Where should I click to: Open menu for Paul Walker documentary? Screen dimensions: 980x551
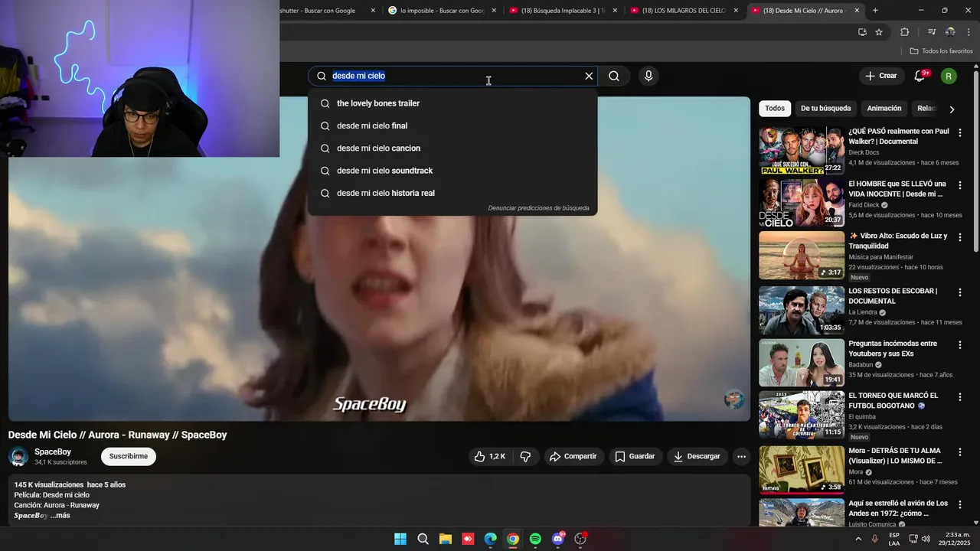click(x=960, y=132)
